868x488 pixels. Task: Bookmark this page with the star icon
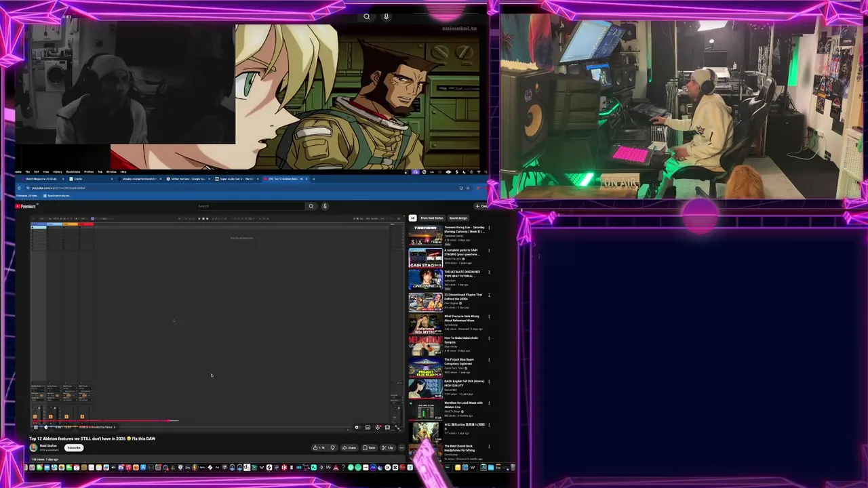tap(468, 188)
